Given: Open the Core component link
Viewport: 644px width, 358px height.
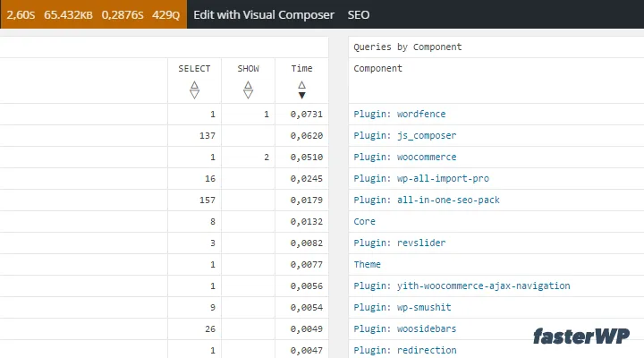Looking at the screenshot, I should pyautogui.click(x=364, y=222).
